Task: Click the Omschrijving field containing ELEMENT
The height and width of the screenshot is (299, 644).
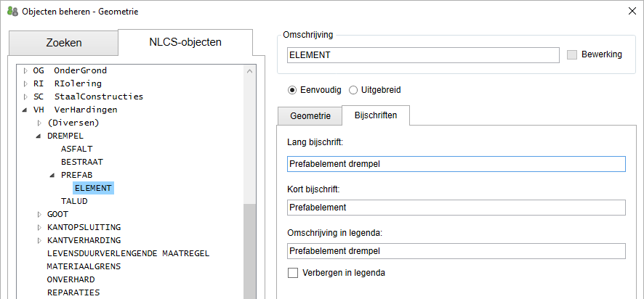Action: pos(422,55)
